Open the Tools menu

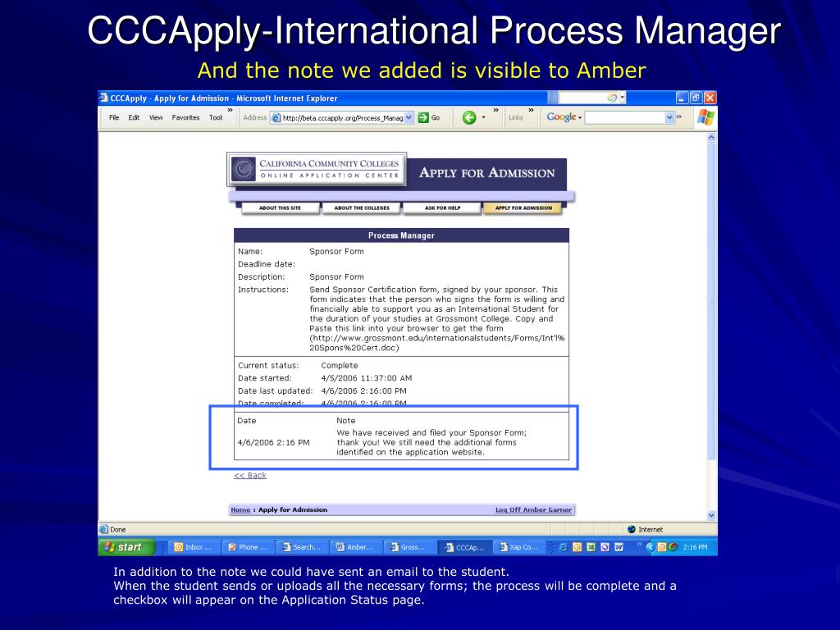point(216,117)
